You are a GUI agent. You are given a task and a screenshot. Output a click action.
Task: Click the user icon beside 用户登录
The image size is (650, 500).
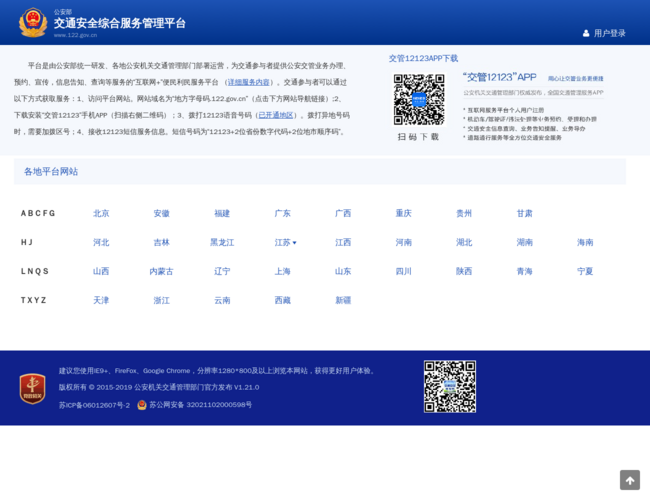[x=586, y=33]
